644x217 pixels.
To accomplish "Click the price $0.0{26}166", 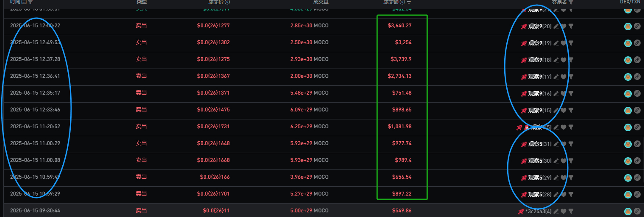I will [215, 177].
